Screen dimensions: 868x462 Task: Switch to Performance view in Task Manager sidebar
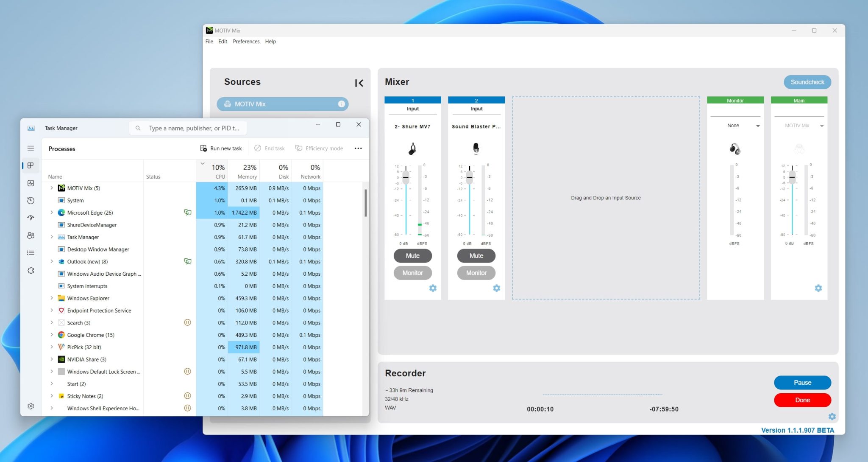pyautogui.click(x=30, y=183)
